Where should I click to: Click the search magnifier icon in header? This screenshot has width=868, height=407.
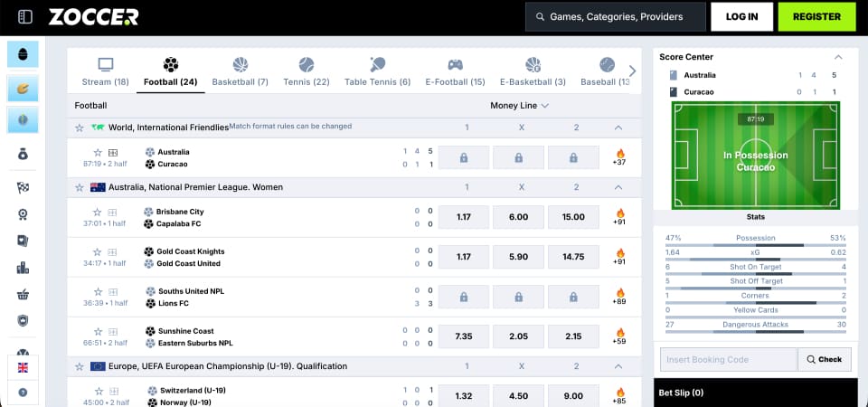click(x=541, y=17)
